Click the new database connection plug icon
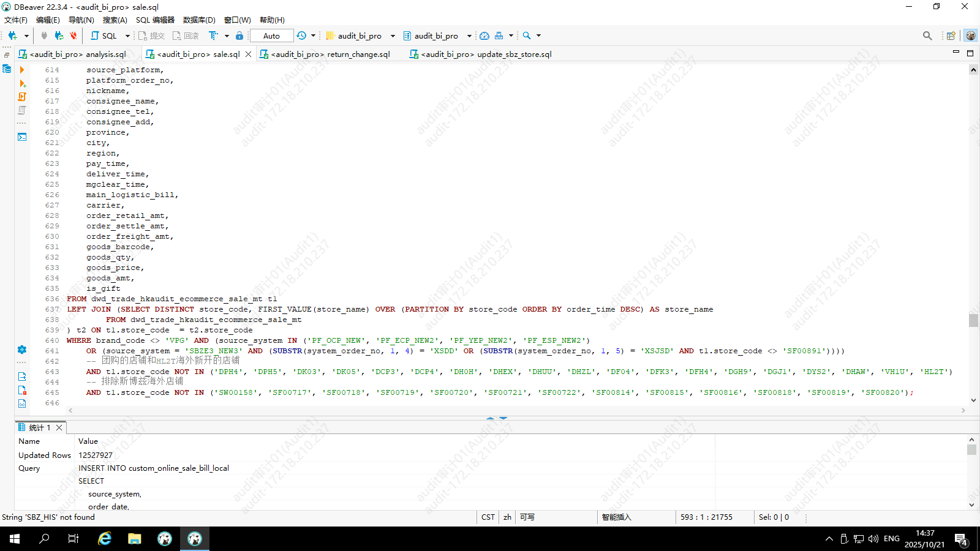Image resolution: width=980 pixels, height=551 pixels. pyautogui.click(x=12, y=36)
